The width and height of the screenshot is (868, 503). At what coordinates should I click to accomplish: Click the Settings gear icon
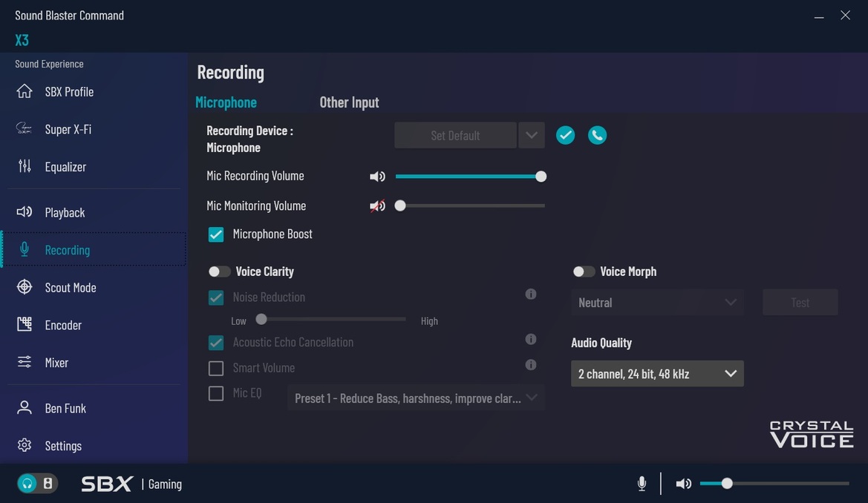click(x=25, y=445)
